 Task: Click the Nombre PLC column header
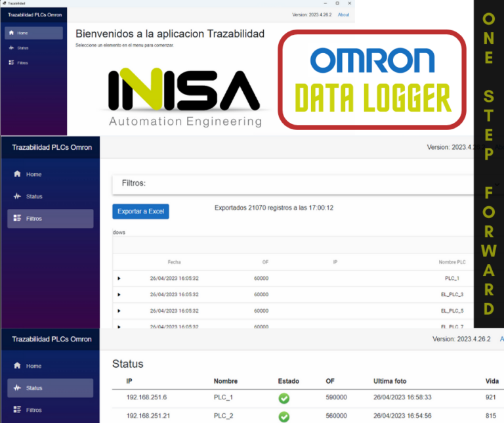(452, 262)
